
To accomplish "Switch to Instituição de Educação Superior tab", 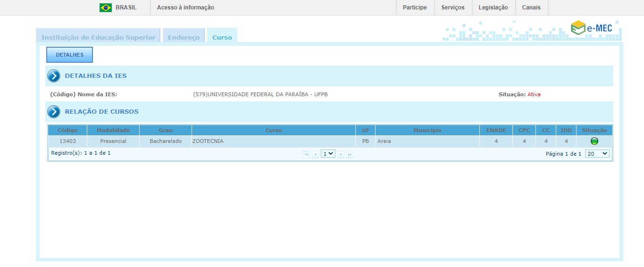I will (x=98, y=37).
